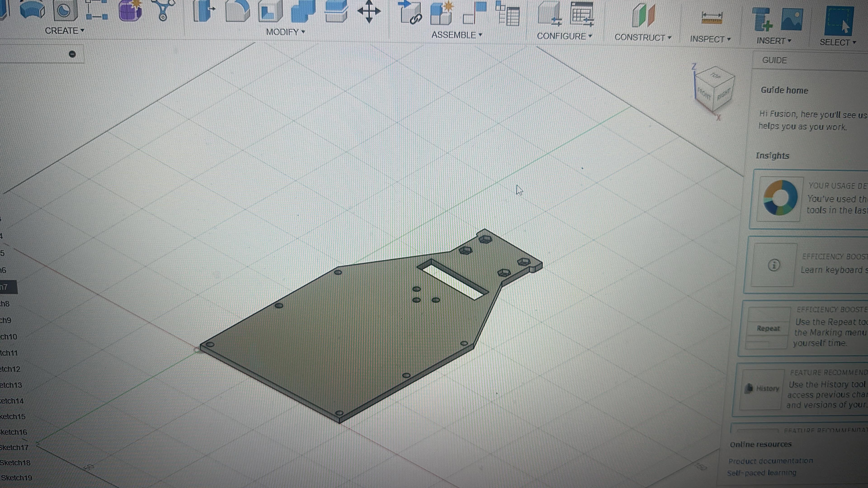Select Sketch19 in the browser tree
The image size is (868, 488).
pos(16,478)
